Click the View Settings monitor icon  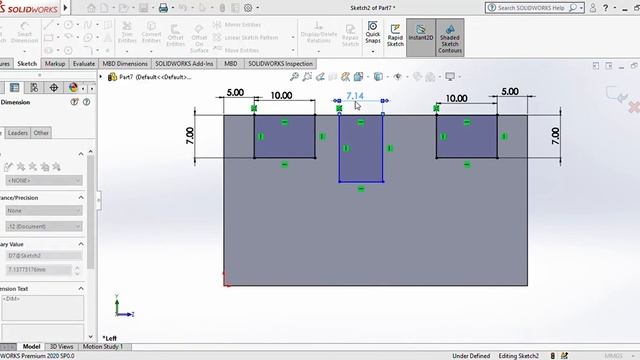pos(450,77)
